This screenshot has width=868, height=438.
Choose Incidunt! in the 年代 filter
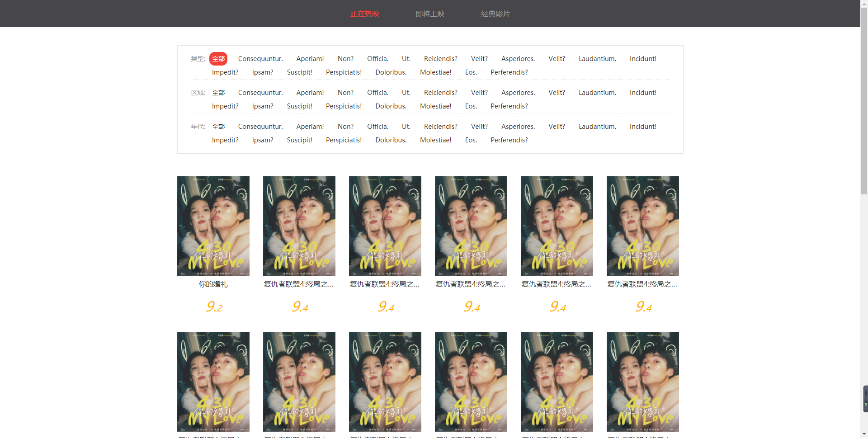pos(643,127)
